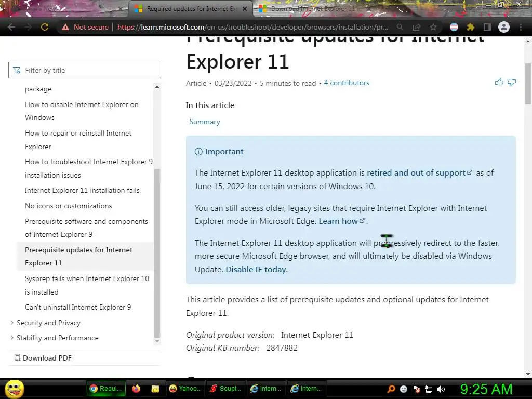Viewport: 532px width, 399px height.
Task: Open Prerequisite software and components of IE 9
Action: click(x=87, y=228)
